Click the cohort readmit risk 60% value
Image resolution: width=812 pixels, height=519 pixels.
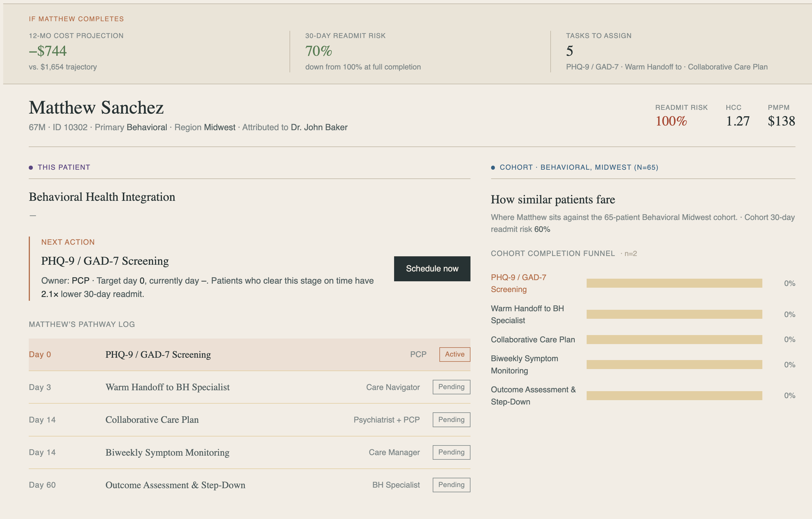(542, 229)
